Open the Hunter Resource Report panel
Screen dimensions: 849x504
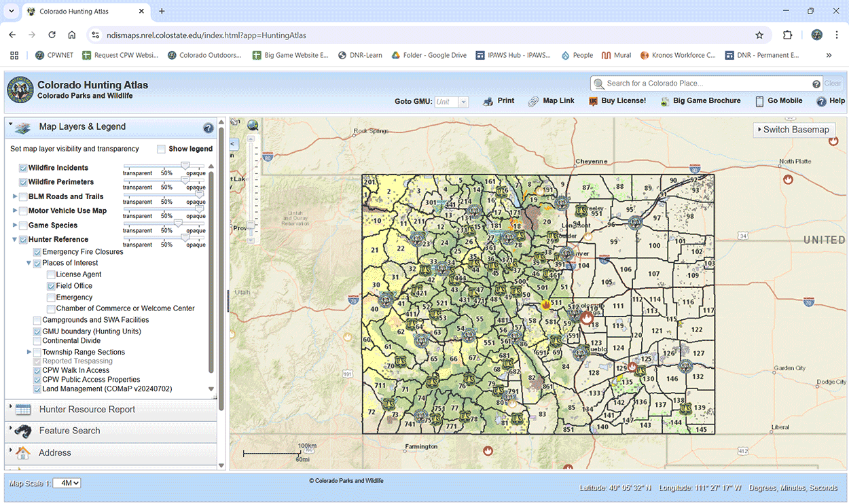87,410
